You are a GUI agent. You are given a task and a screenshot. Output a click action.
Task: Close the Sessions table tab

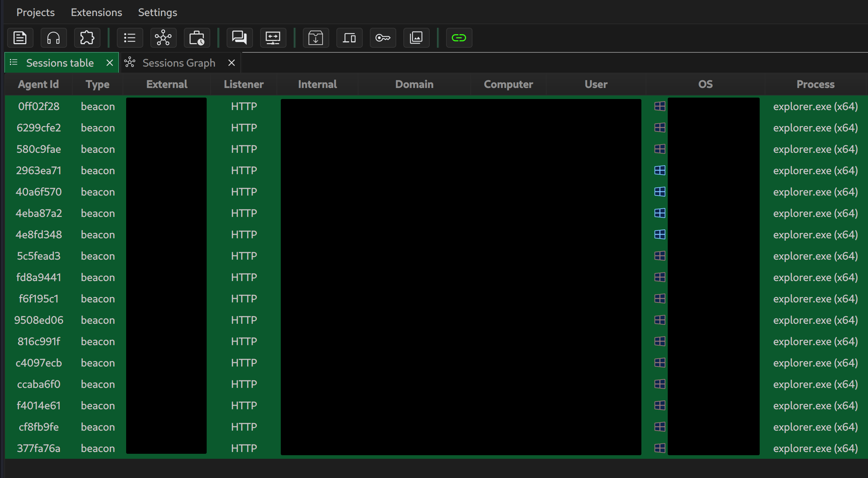[110, 63]
